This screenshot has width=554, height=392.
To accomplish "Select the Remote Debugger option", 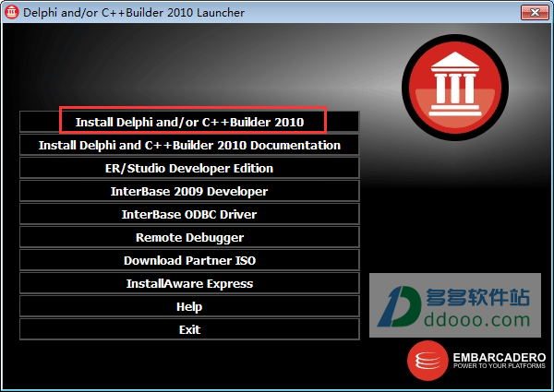I will click(189, 237).
